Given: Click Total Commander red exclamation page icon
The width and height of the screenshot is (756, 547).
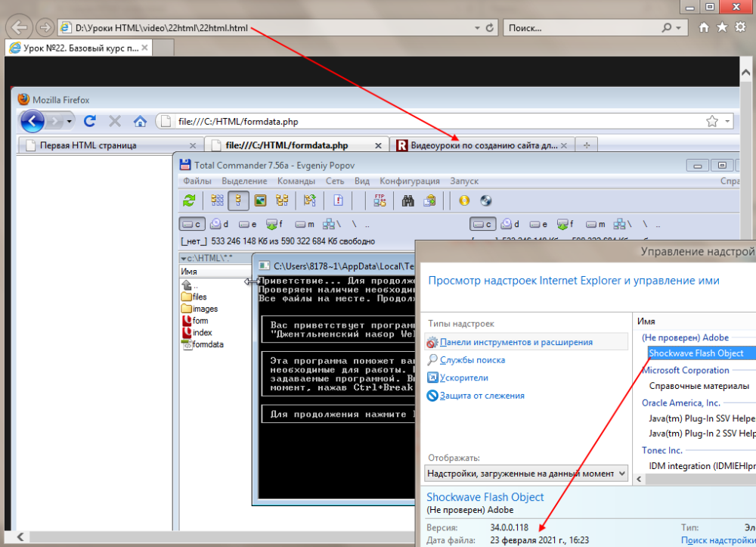Looking at the screenshot, I should [338, 200].
